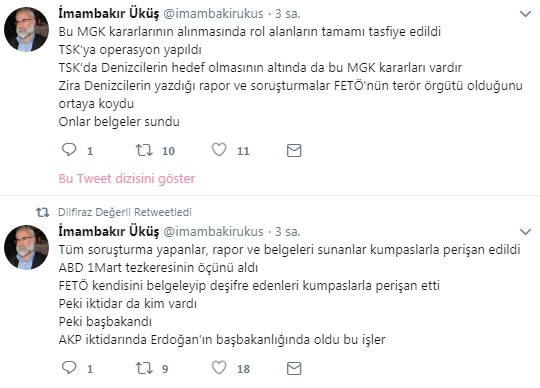Viewport: 540px width, 388px height.
Task: Like the second tweet with 18 likes
Action: [x=219, y=368]
